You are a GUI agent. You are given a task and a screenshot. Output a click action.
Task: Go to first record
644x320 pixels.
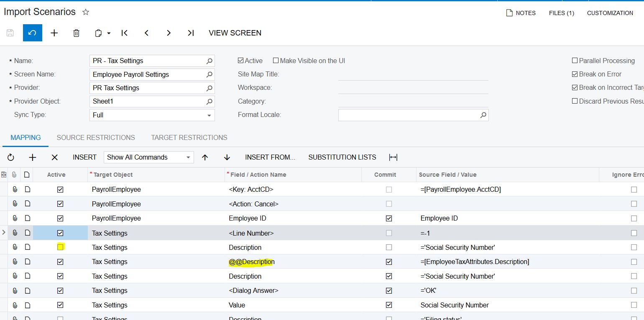tap(124, 33)
